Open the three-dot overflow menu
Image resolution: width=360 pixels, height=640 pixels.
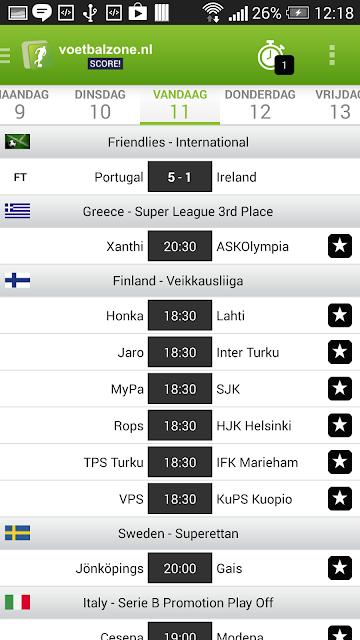pyautogui.click(x=332, y=55)
